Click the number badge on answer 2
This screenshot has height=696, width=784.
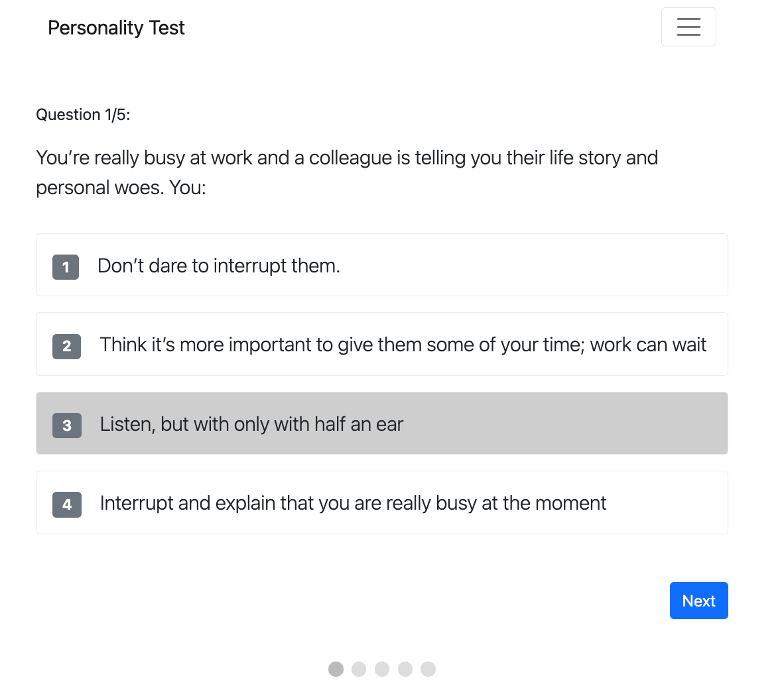tap(66, 347)
